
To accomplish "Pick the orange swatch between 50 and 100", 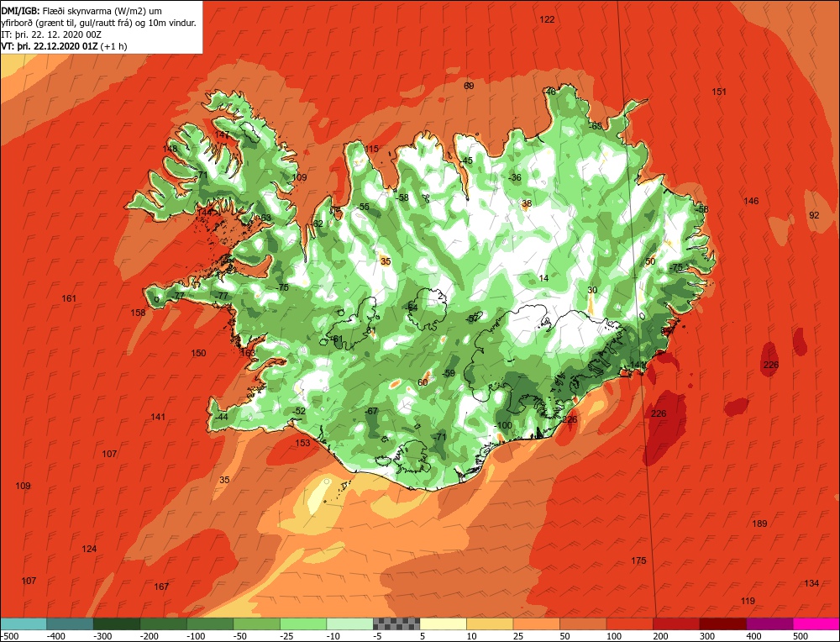I will [583, 624].
